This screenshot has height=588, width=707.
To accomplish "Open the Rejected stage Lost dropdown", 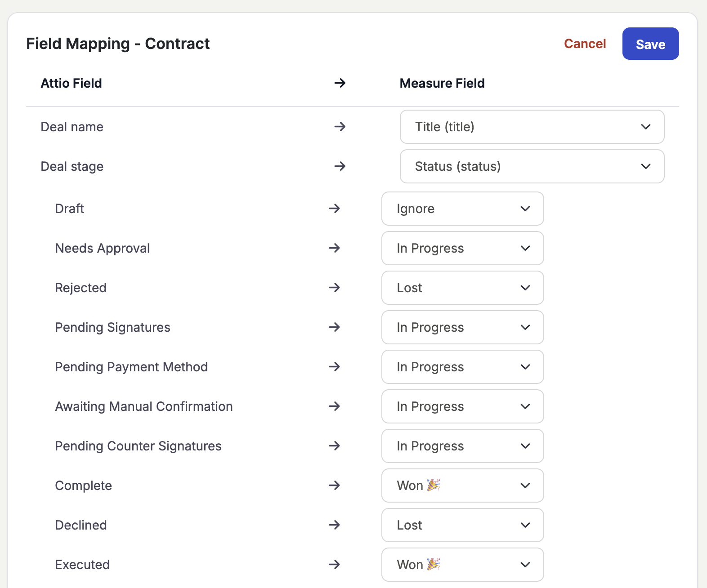I will 462,288.
